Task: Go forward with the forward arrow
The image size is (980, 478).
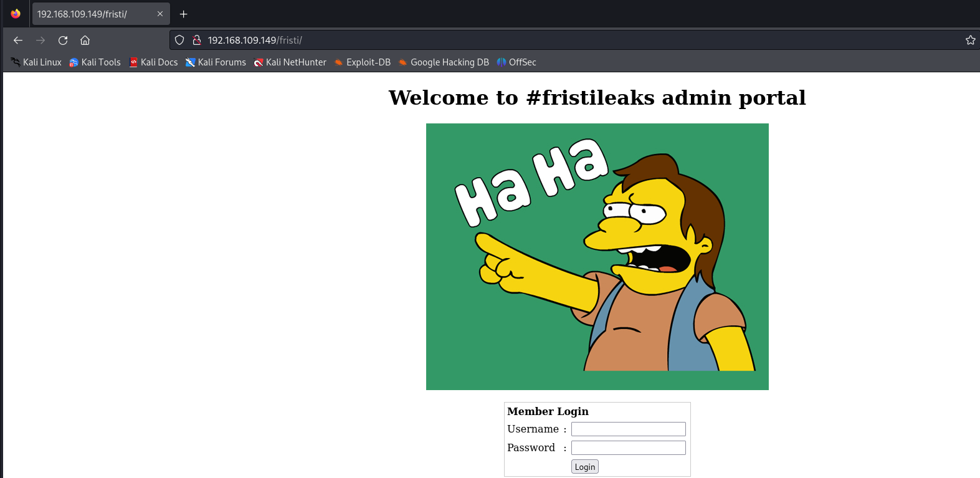Action: click(40, 40)
